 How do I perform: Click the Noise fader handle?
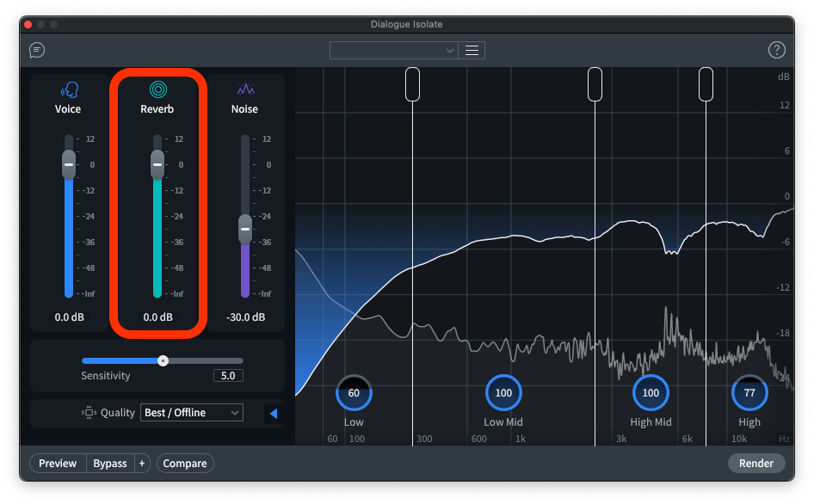point(245,230)
